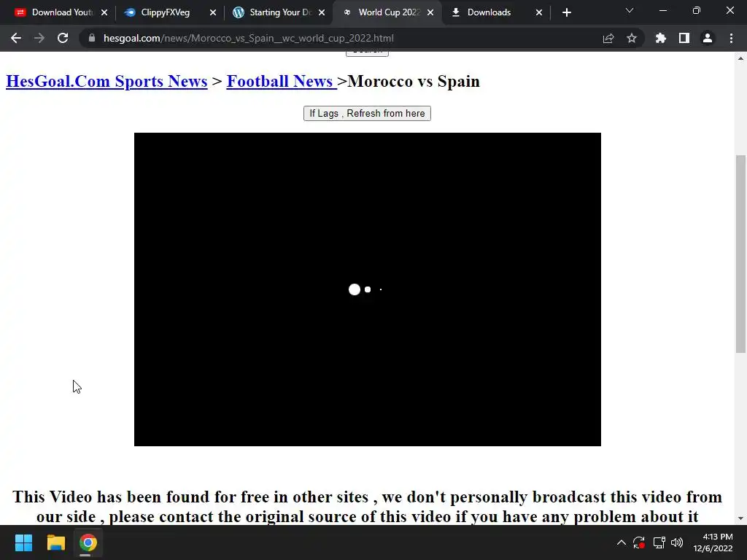This screenshot has height=560, width=747.
Task: Close the ClippyFXVeg tab
Action: [213, 12]
